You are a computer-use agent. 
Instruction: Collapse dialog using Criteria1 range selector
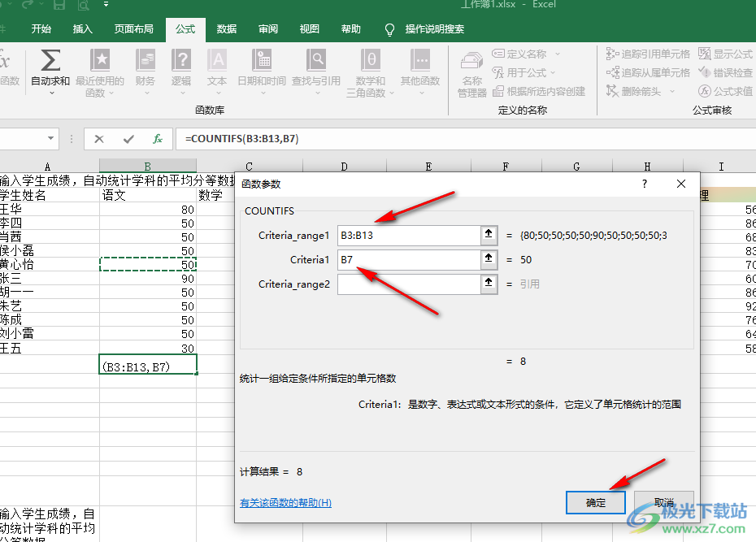point(489,259)
